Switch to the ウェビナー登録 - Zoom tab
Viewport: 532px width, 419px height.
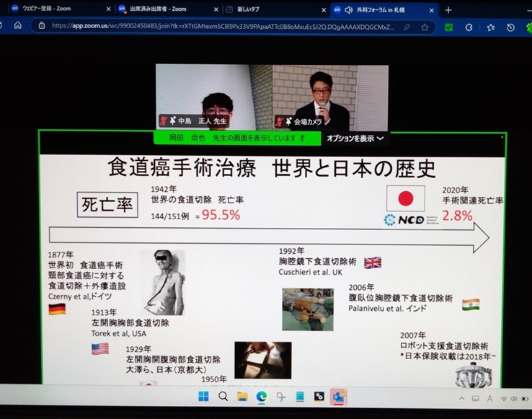point(58,9)
